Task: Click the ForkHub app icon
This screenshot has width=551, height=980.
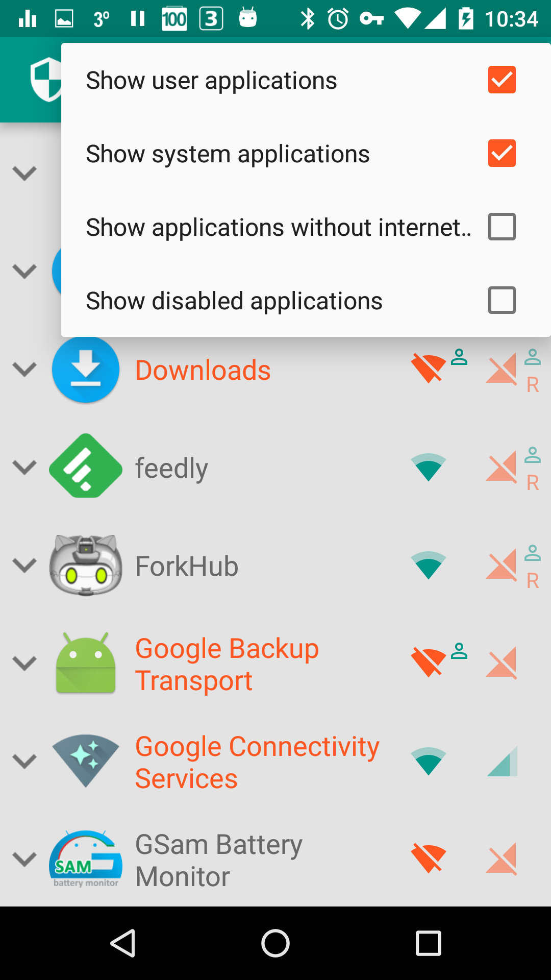Action: click(x=86, y=566)
